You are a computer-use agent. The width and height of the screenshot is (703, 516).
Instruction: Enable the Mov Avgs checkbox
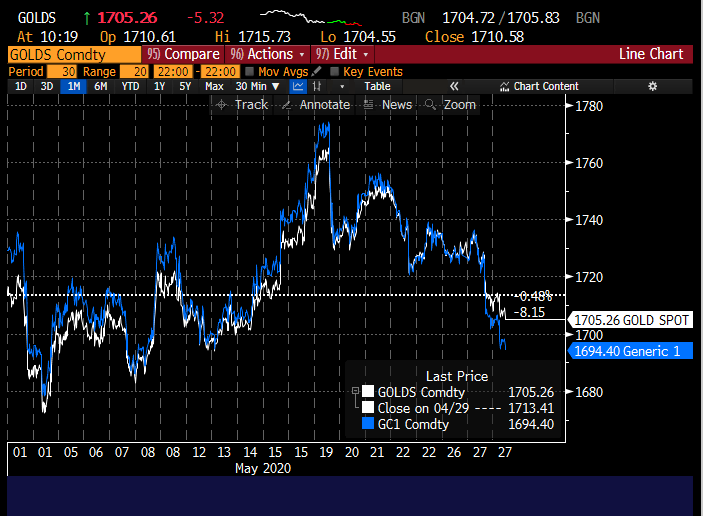pos(250,71)
